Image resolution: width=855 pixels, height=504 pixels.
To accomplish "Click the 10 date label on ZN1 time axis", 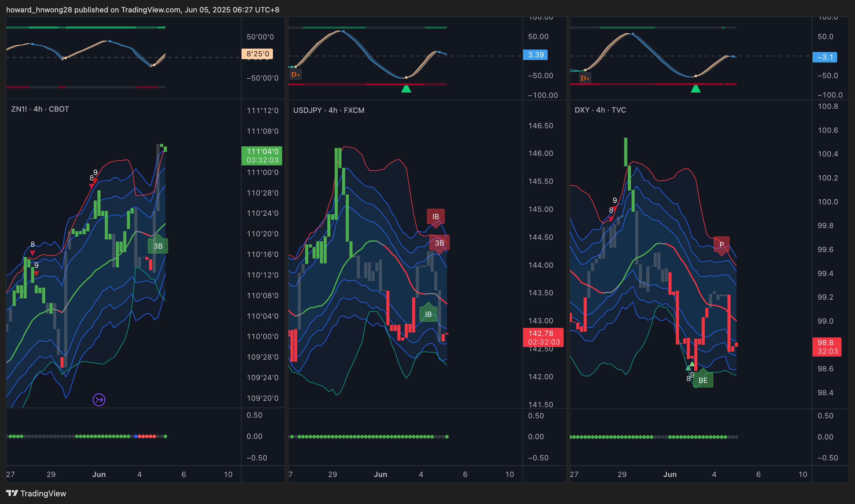I will (x=228, y=474).
